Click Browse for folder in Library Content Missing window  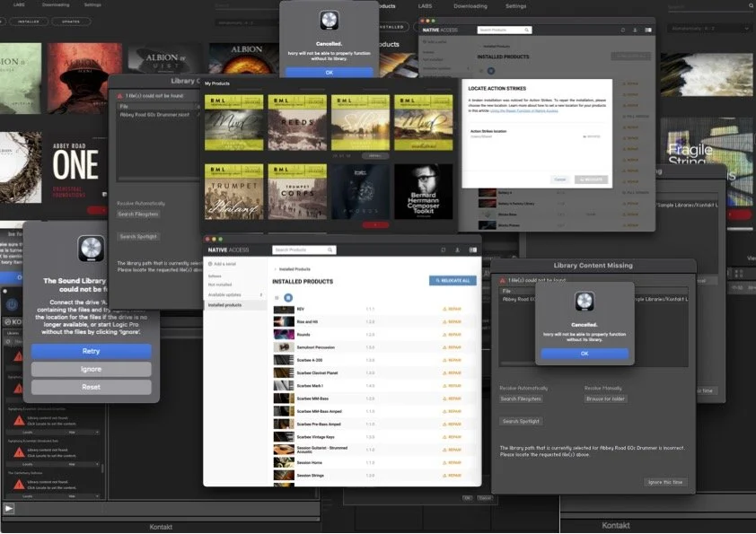[x=605, y=399]
